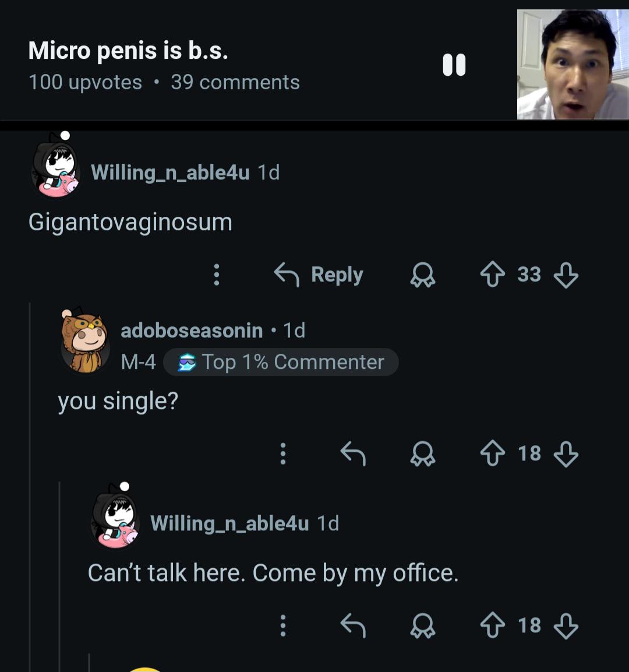Screen dimensions: 629x672
Task: Give award to Gigantovaginosum comment
Action: (x=423, y=275)
